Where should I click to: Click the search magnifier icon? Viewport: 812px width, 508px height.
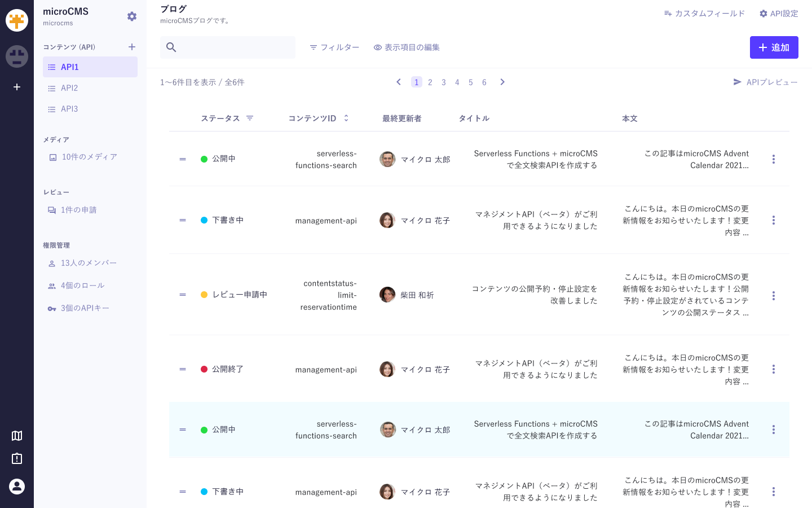171,47
